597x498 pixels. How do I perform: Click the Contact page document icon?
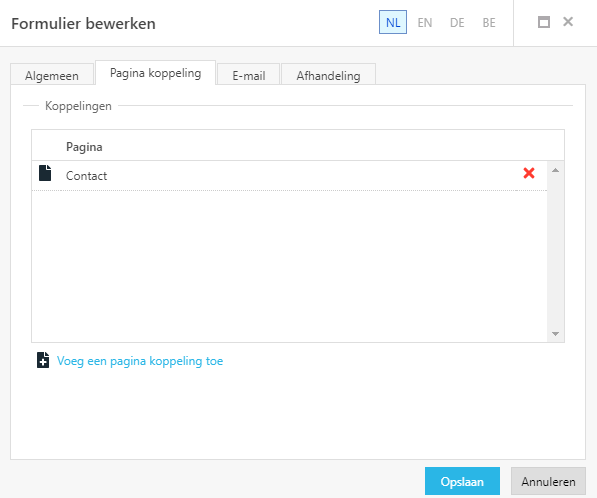[x=45, y=173]
